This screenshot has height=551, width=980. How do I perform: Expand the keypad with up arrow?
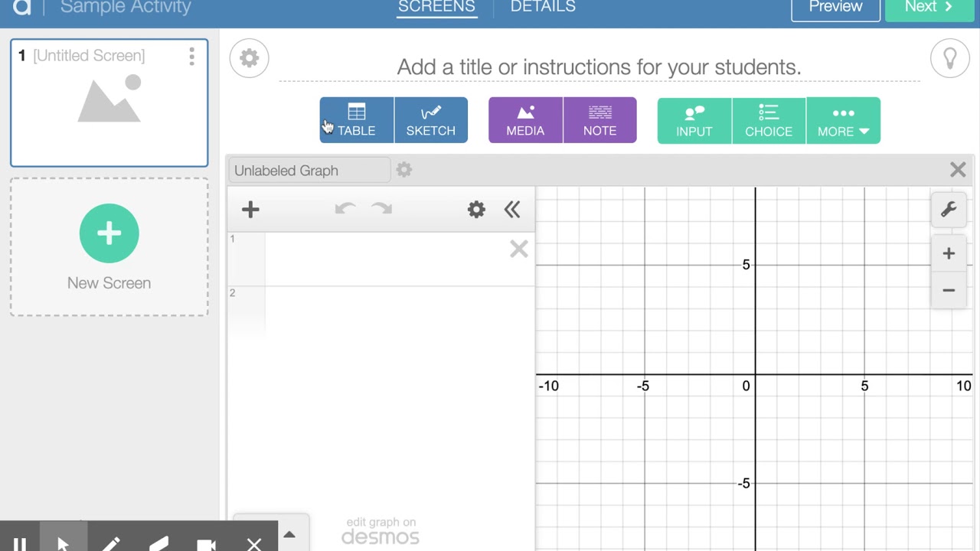tap(289, 535)
